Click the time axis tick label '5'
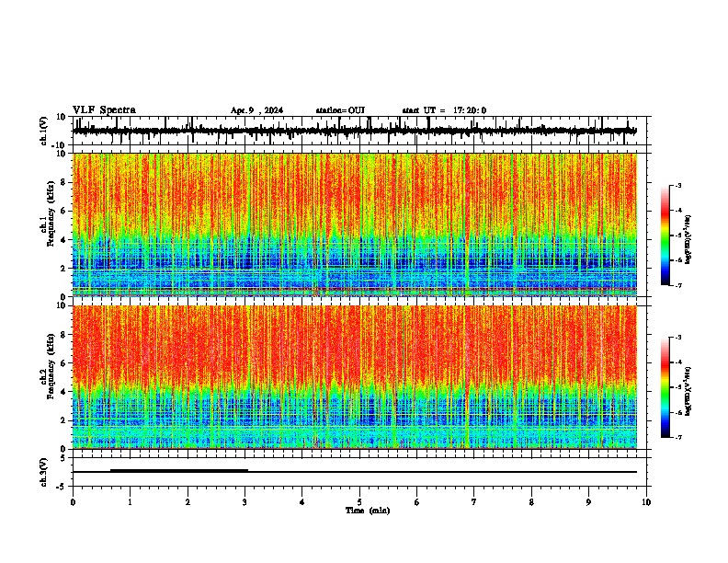Image resolution: width=728 pixels, height=563 pixels. click(x=359, y=502)
